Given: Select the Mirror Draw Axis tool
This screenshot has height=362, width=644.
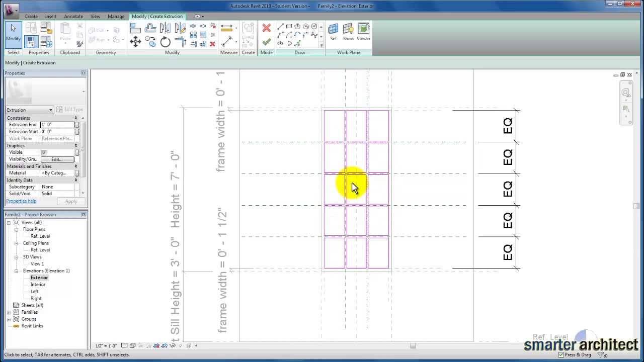Looking at the screenshot, I should 180,29.
